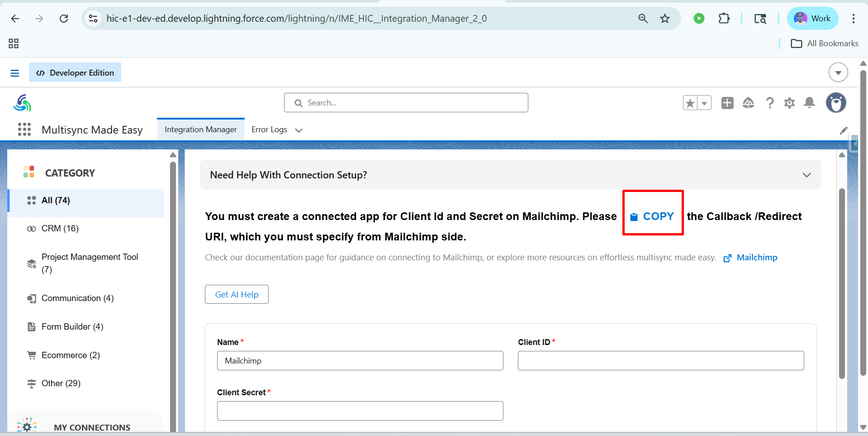
Task: Open the Error Logs tab
Action: click(269, 129)
